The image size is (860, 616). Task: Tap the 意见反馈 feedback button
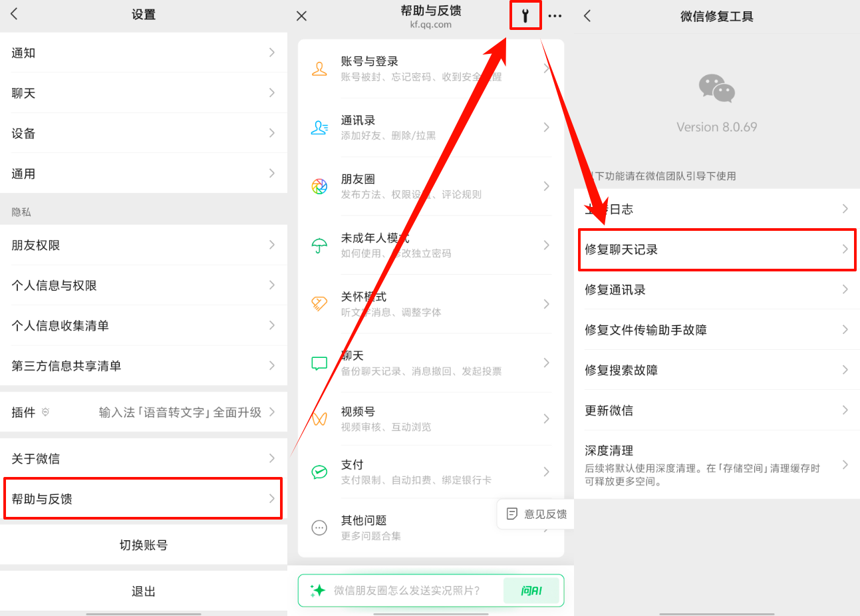click(536, 514)
